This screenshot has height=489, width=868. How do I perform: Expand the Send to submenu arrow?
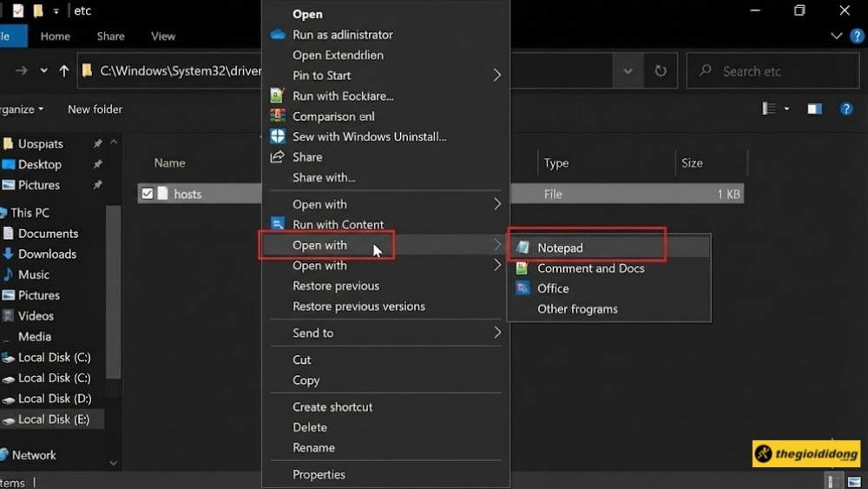(497, 333)
